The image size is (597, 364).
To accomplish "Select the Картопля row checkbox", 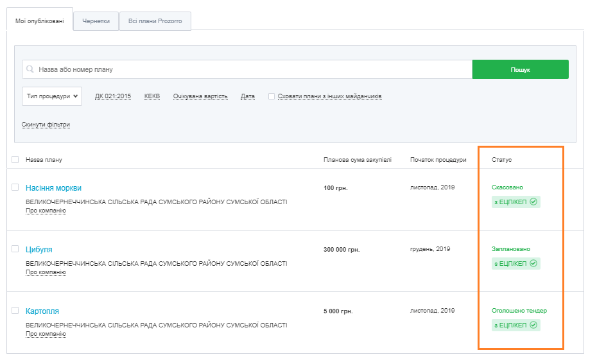I will coord(15,311).
